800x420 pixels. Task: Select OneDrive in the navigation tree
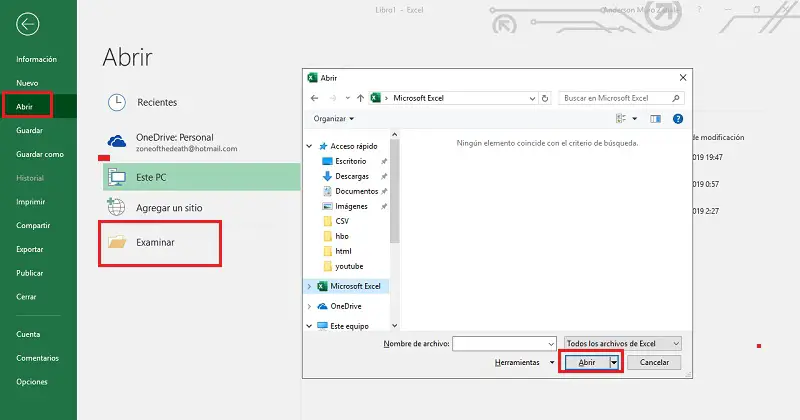pos(345,306)
